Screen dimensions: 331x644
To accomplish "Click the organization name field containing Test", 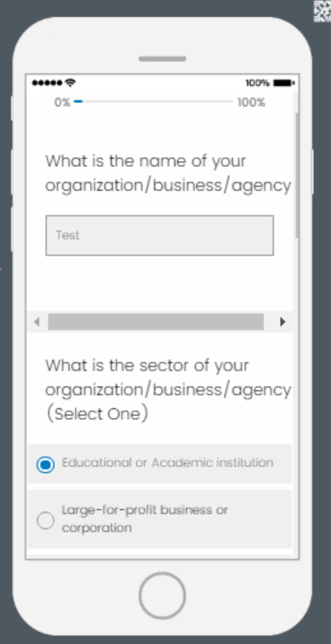I will tap(160, 235).
